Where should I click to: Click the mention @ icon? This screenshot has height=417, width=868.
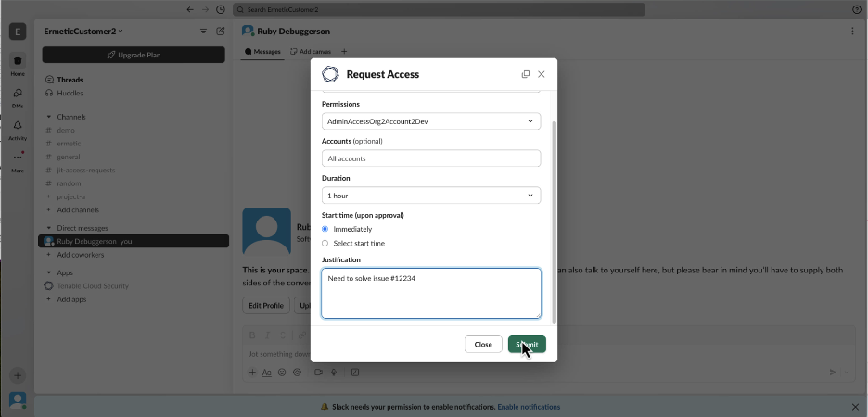click(298, 373)
